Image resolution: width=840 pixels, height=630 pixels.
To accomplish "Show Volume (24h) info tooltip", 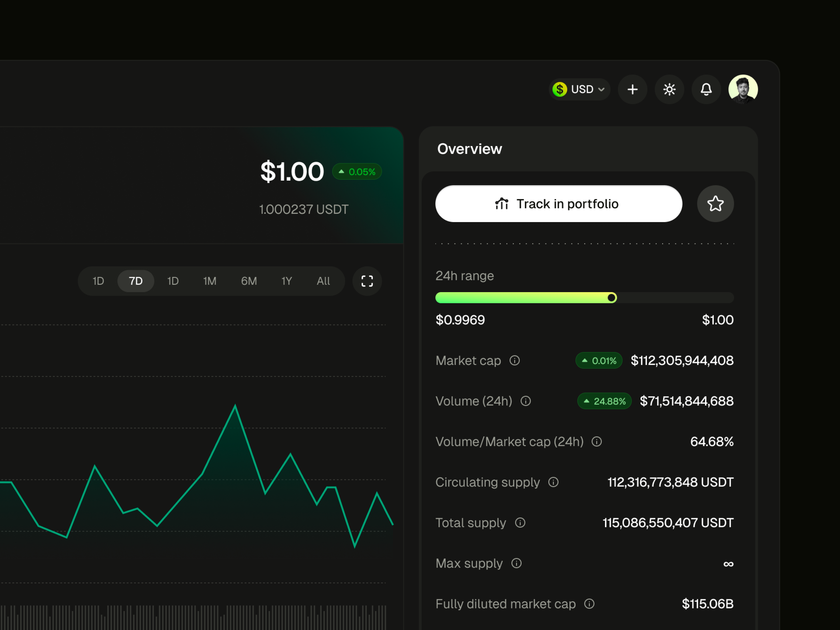I will (526, 401).
